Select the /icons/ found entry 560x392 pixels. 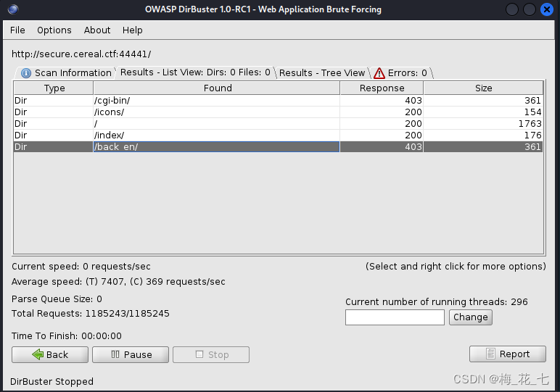(x=216, y=112)
